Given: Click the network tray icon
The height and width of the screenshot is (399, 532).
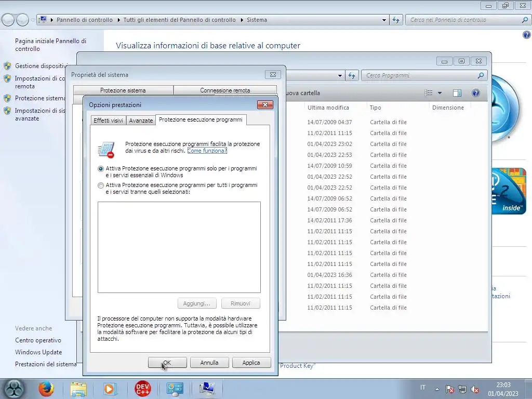Looking at the screenshot, I should click(x=462, y=389).
